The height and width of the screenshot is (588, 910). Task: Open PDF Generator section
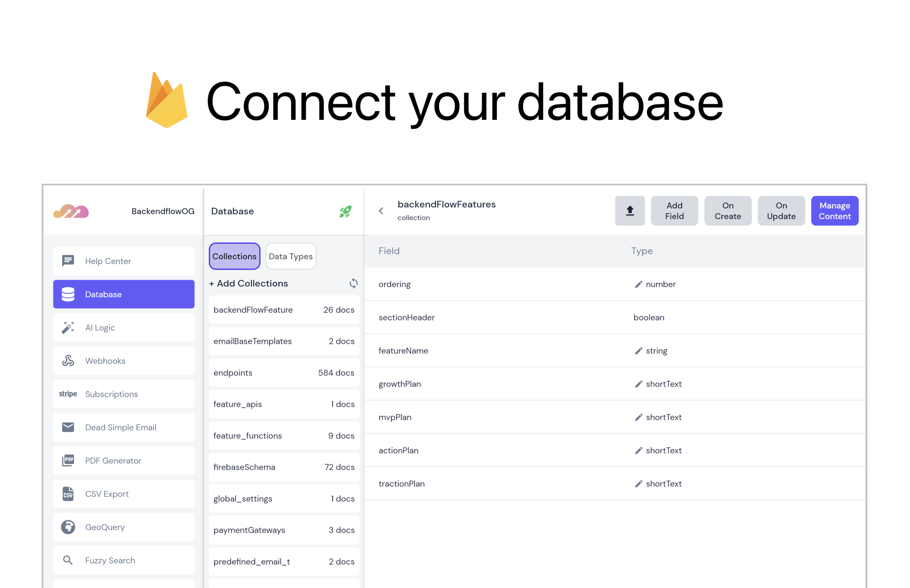[x=124, y=460]
